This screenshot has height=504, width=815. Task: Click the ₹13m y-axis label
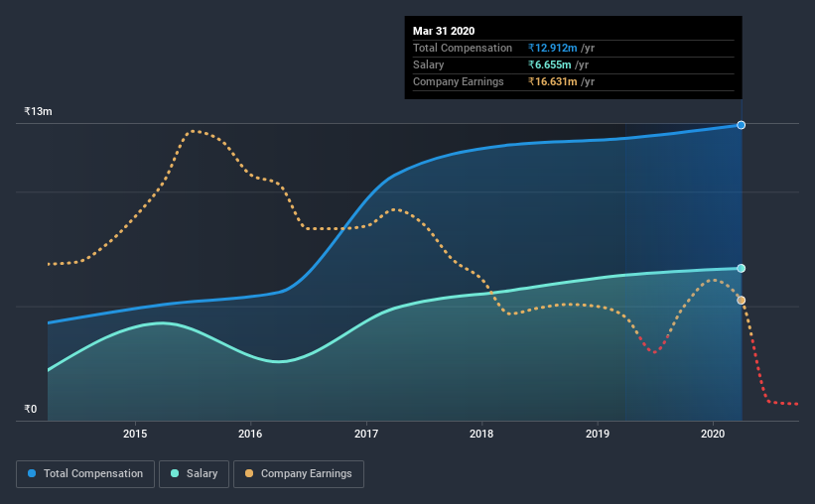tap(38, 111)
